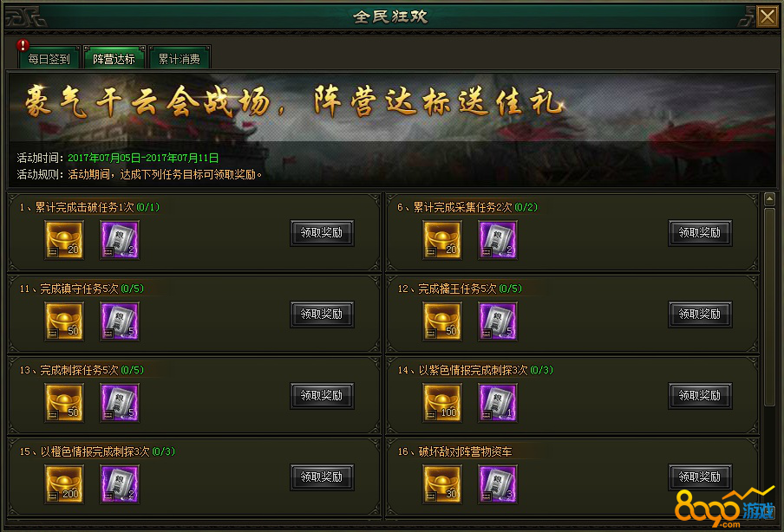784x532 pixels.
Task: Click the purple scroll reward in task 12
Action: point(498,321)
